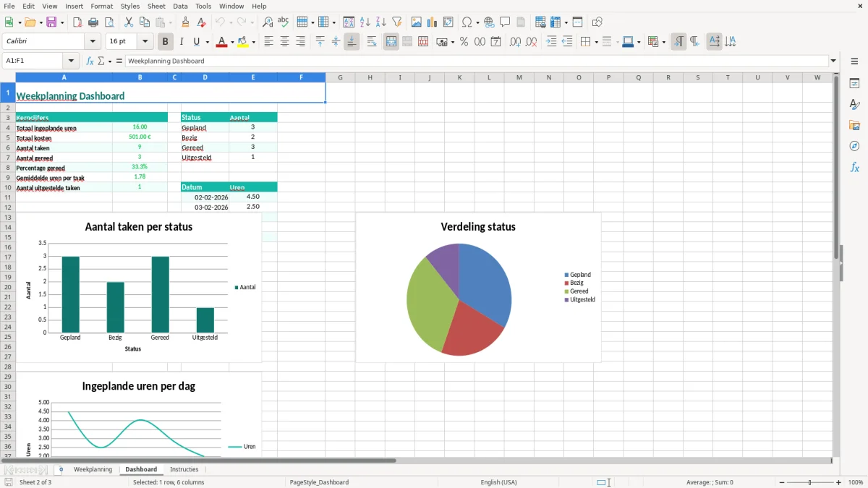Format as date
The height and width of the screenshot is (488, 868).
pyautogui.click(x=496, y=42)
